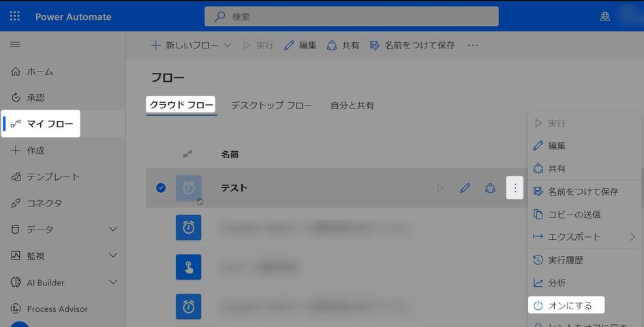
Task: Switch to デスクトップ フロー tab
Action: click(271, 105)
